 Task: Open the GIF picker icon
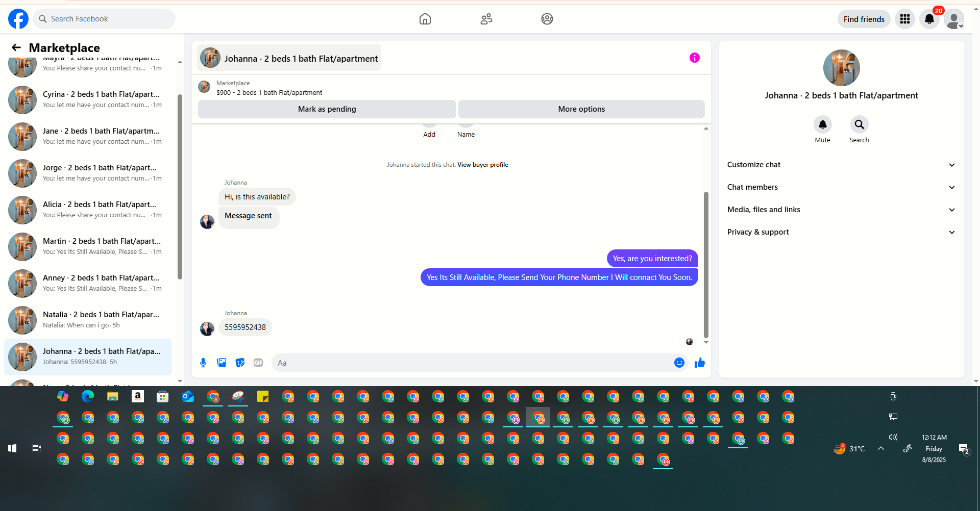click(258, 363)
